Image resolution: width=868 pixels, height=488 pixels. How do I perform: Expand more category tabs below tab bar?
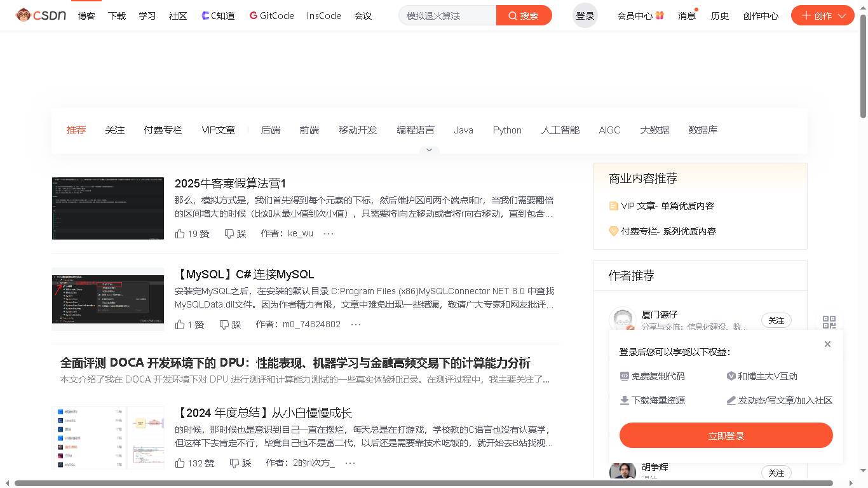(x=429, y=150)
